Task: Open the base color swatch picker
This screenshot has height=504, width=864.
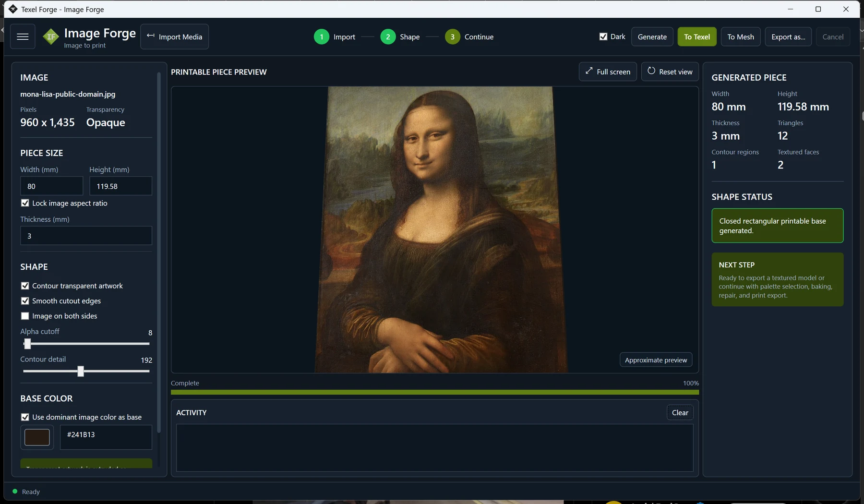Action: pos(37,437)
